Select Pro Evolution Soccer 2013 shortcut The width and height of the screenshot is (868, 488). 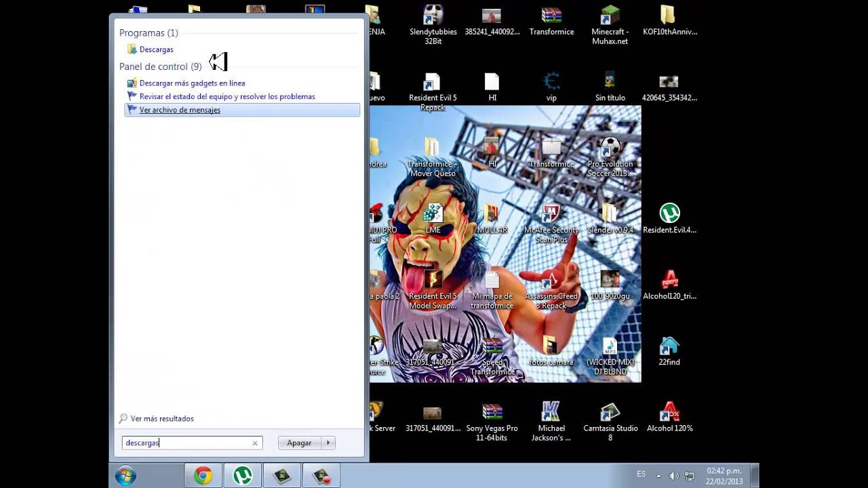click(x=610, y=157)
